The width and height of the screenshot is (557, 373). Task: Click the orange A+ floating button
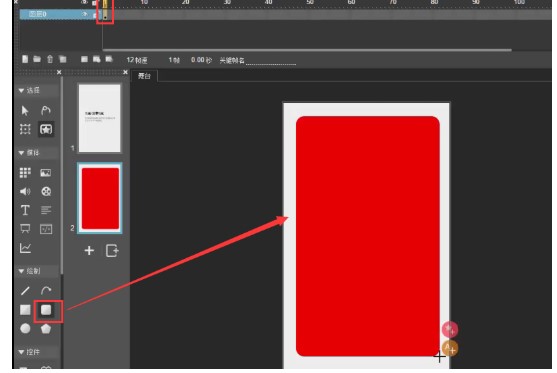pyautogui.click(x=450, y=348)
